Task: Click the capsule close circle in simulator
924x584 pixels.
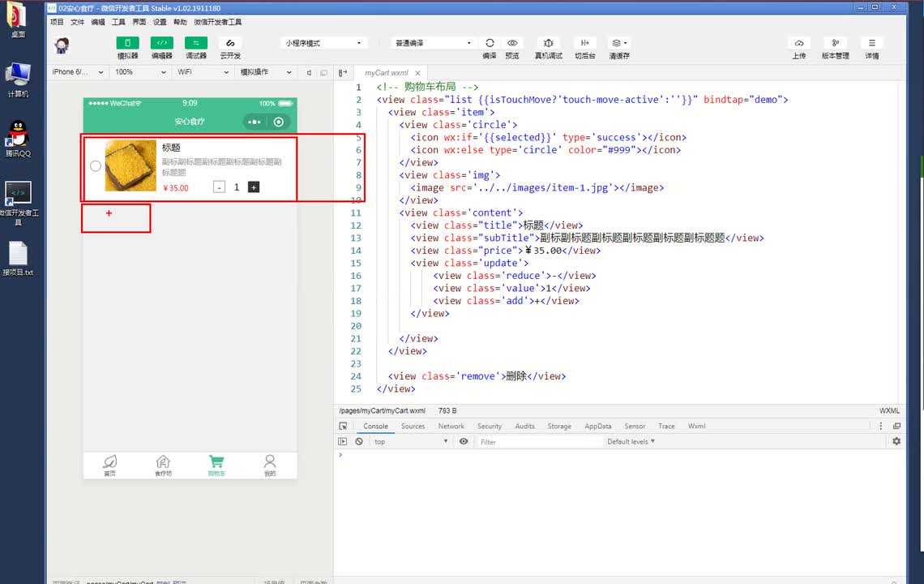Action: click(279, 122)
